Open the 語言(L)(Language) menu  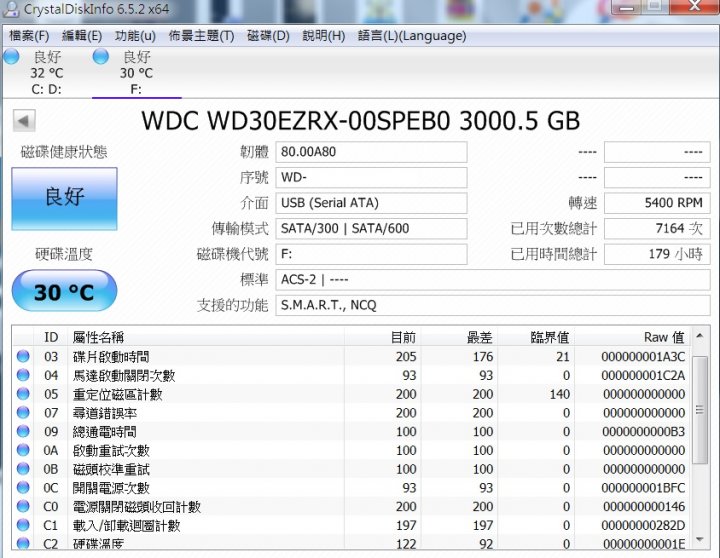[x=412, y=36]
